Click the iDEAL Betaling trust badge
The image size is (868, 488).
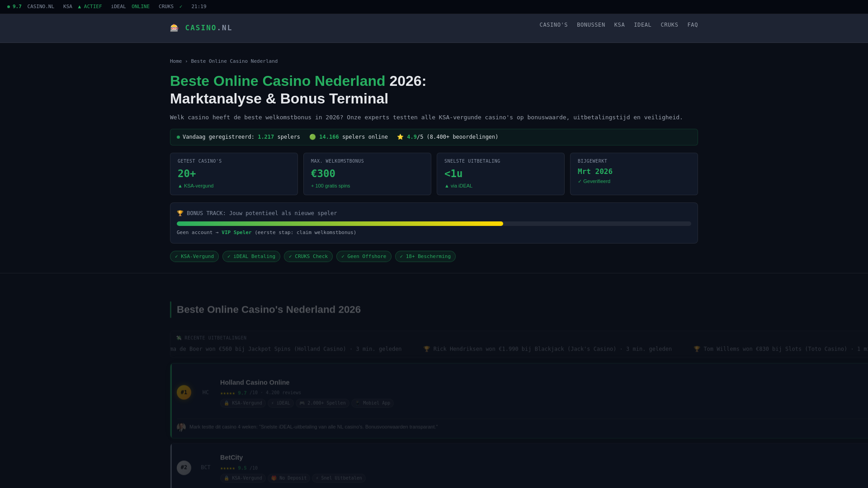point(251,257)
